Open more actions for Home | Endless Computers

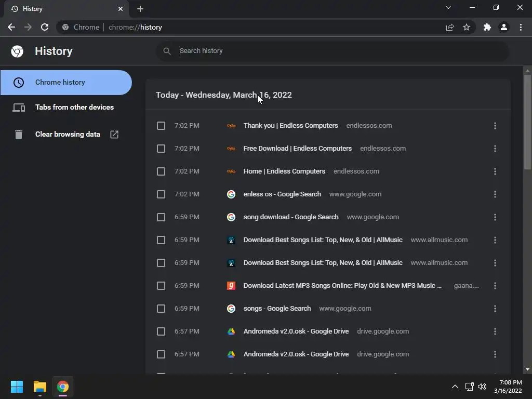[495, 171]
